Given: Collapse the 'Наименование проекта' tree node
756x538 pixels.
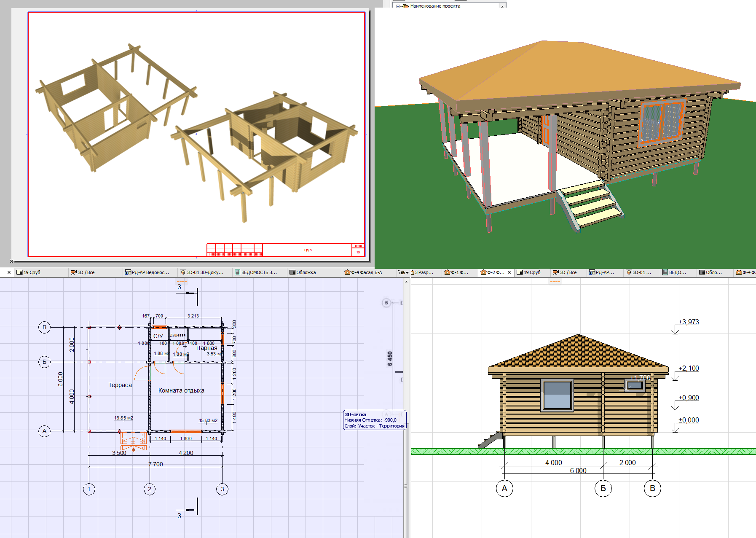Looking at the screenshot, I should 398,6.
